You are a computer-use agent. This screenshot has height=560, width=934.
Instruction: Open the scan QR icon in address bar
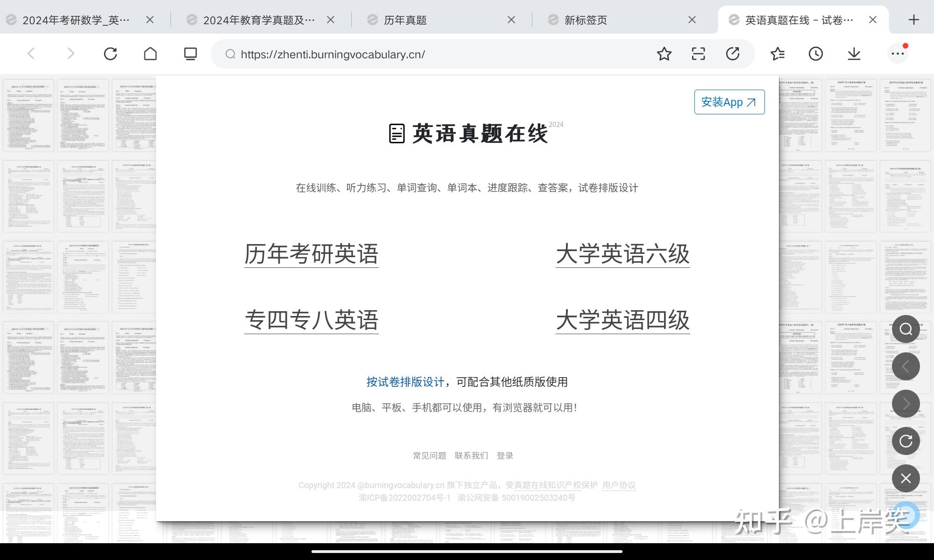(698, 54)
